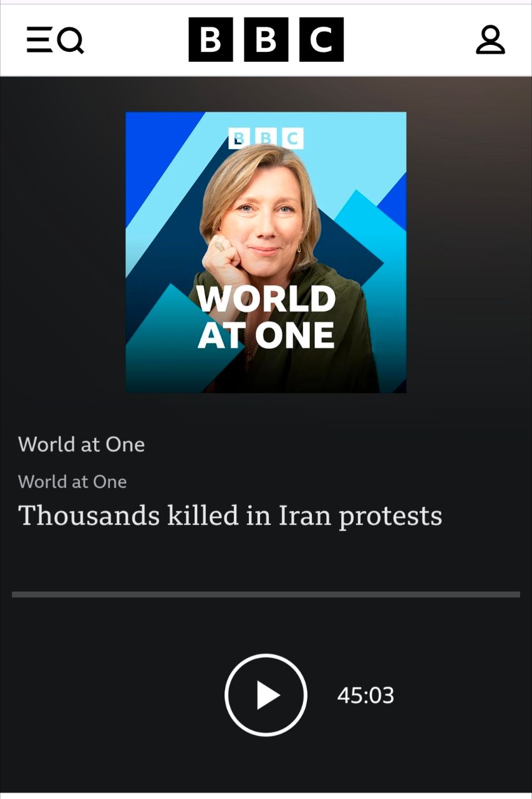532x799 pixels.
Task: Click the search magnifier icon
Action: click(x=71, y=41)
